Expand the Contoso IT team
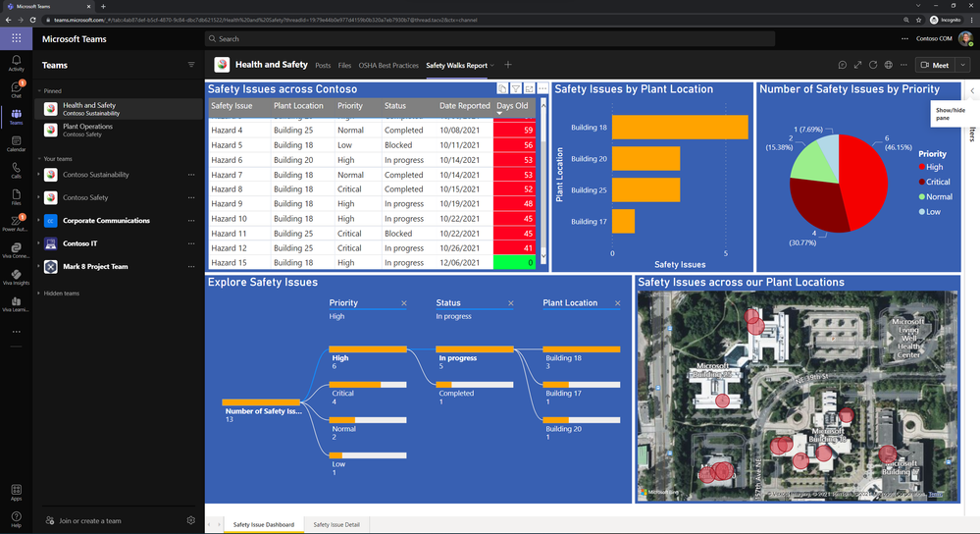The width and height of the screenshot is (980, 534). click(39, 243)
